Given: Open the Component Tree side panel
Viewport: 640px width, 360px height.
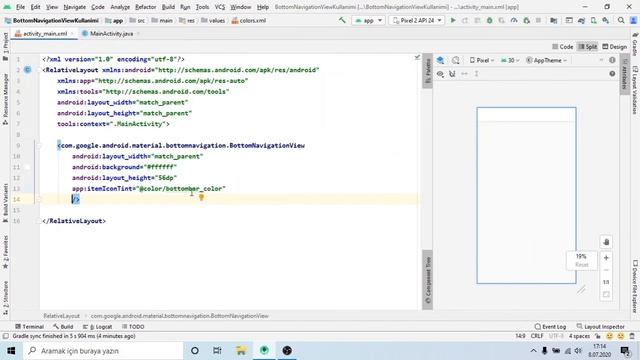Looking at the screenshot, I should tap(427, 280).
